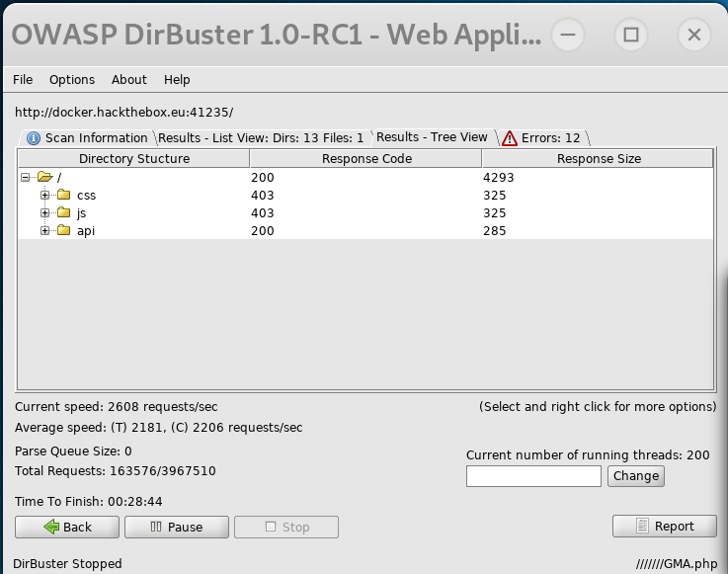This screenshot has height=574, width=728.
Task: Switch to the Scan Information tab
Action: [x=86, y=138]
